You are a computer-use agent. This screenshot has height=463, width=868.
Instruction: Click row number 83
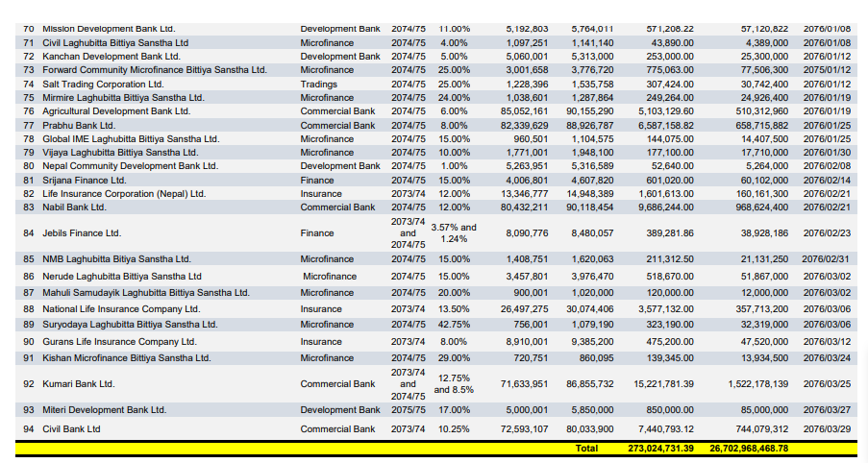tap(29, 207)
